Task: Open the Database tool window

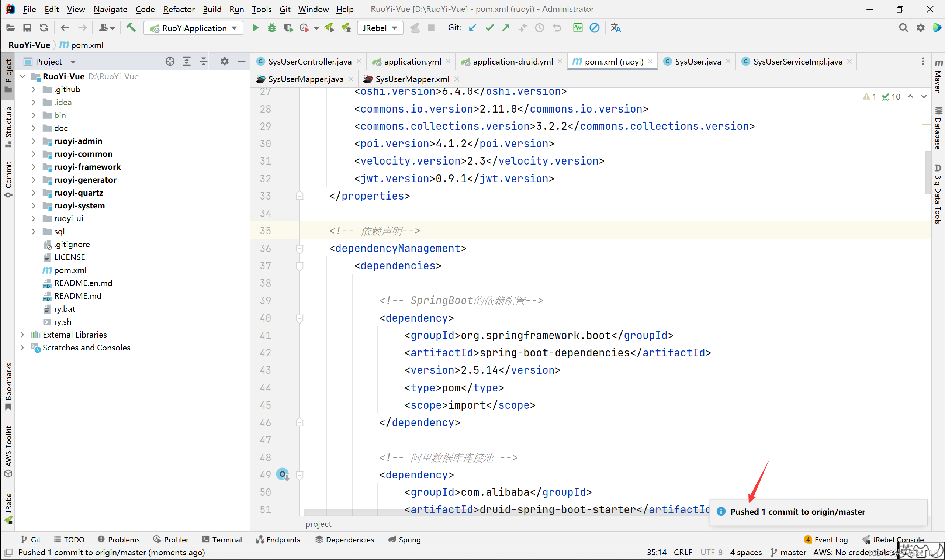Action: 938,128
